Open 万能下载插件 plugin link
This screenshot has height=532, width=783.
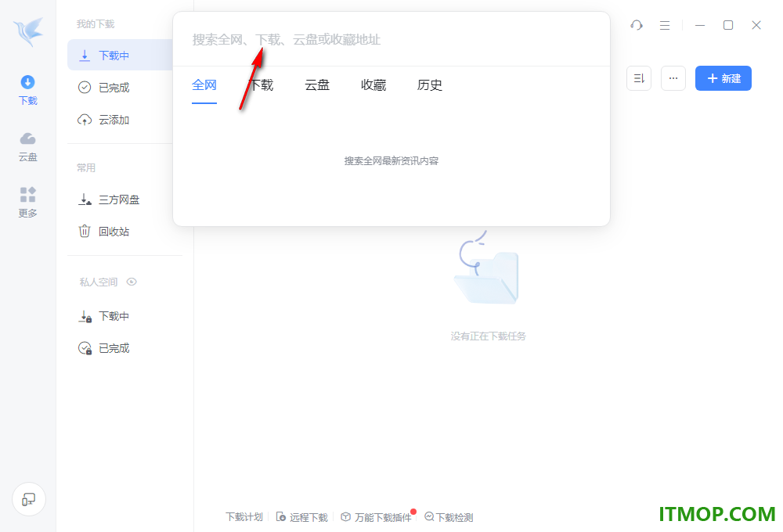coord(377,517)
